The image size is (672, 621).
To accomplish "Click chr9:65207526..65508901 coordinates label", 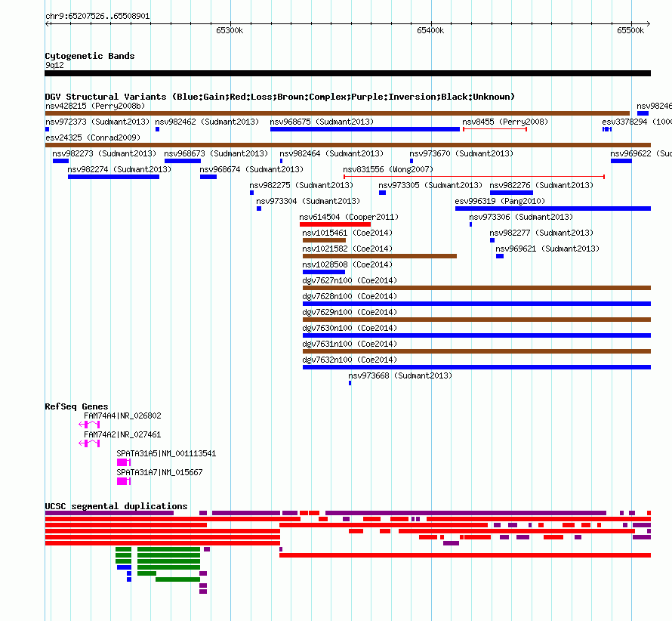I will (97, 17).
